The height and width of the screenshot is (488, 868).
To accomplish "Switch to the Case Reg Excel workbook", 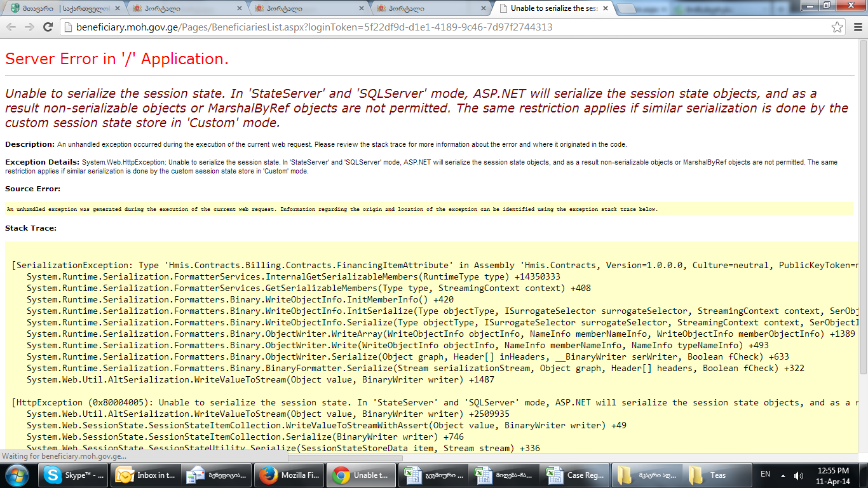I will pyautogui.click(x=575, y=475).
